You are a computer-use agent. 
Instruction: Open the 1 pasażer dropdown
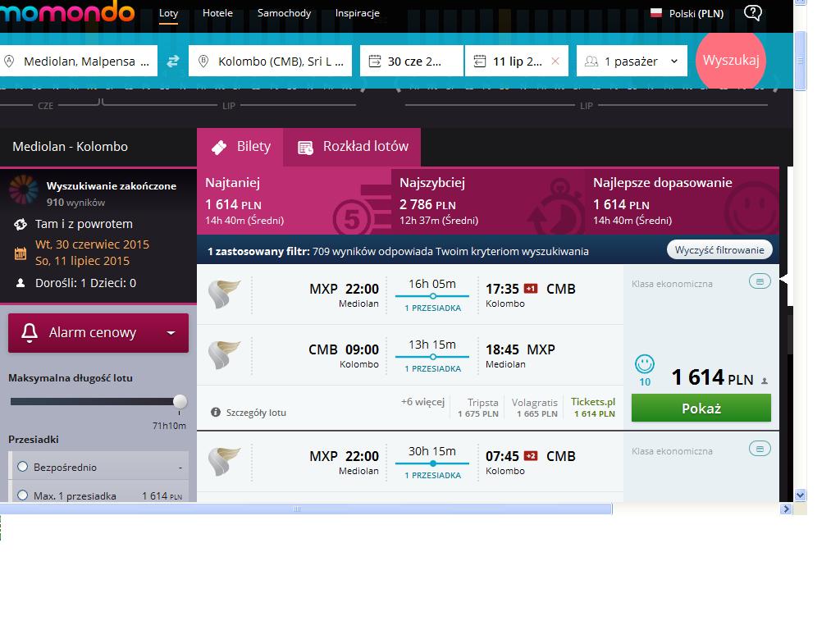pyautogui.click(x=632, y=61)
